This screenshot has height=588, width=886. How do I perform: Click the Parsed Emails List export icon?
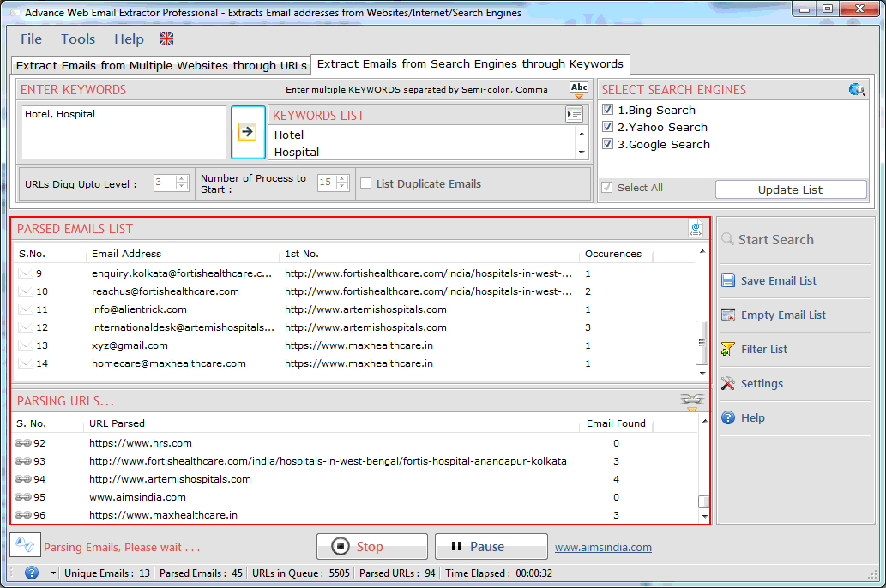pyautogui.click(x=696, y=228)
